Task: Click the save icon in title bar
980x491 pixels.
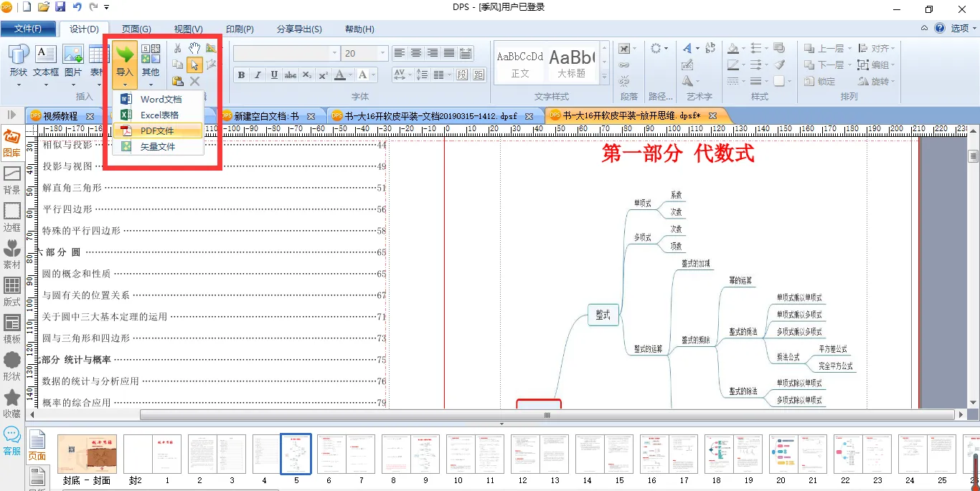Action: point(60,7)
